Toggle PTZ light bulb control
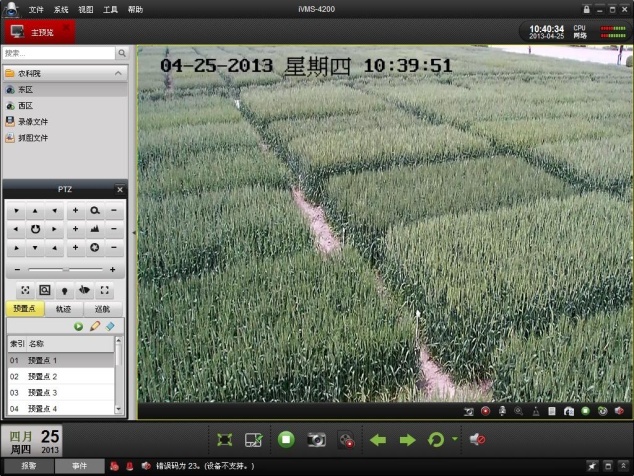This screenshot has height=476, width=634. pos(64,289)
